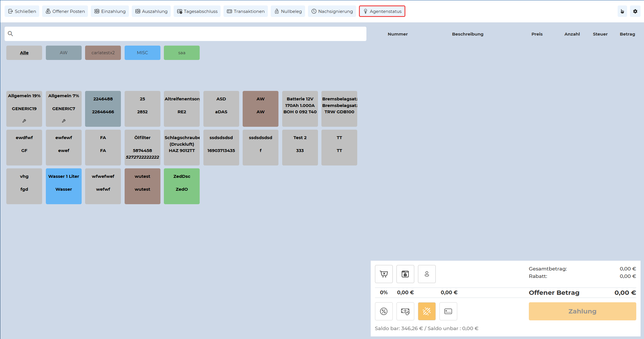Add Schlagschrauber HAZ 9012TT tile
Image resolution: width=644 pixels, height=339 pixels.
182,147
